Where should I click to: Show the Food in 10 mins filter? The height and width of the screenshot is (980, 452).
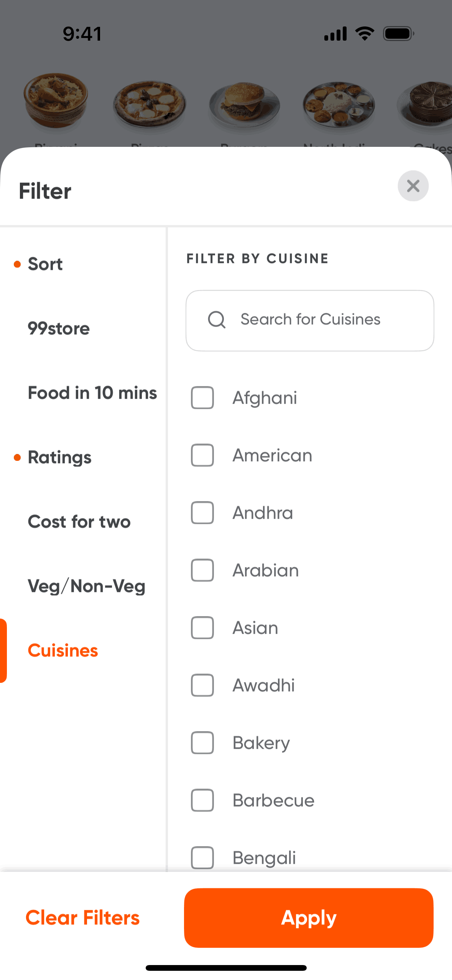pos(92,393)
